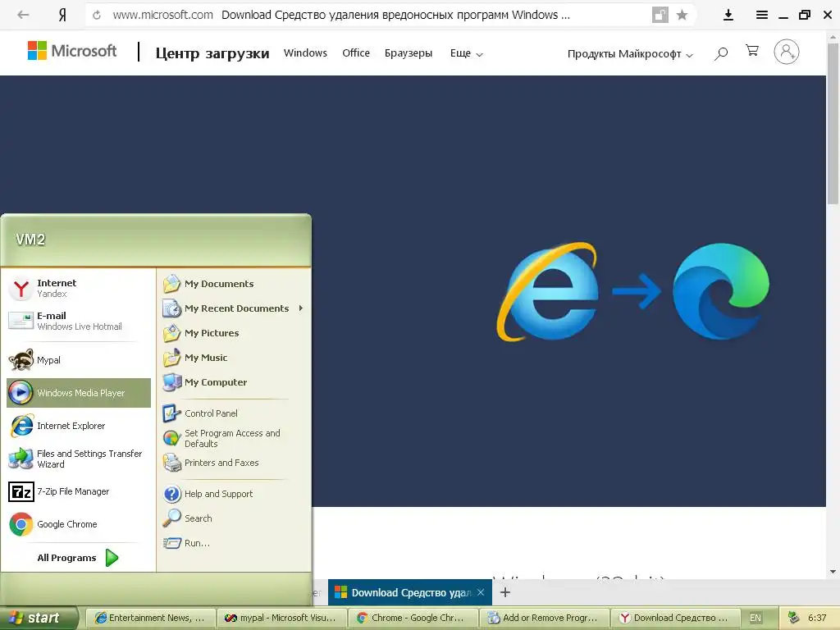Launch Google Chrome from the Start menu
Viewport: 840px width, 630px height.
pos(79,524)
